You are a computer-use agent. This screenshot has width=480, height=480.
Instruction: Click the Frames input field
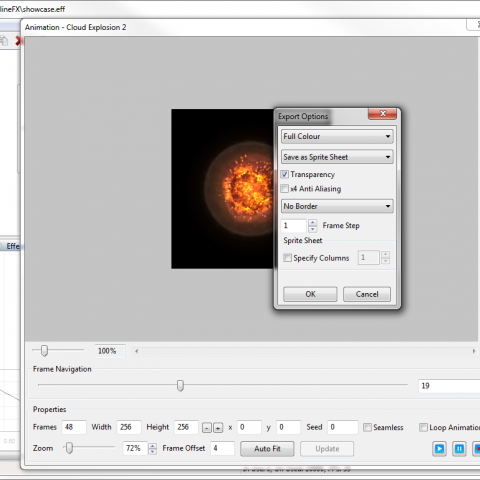(x=74, y=427)
